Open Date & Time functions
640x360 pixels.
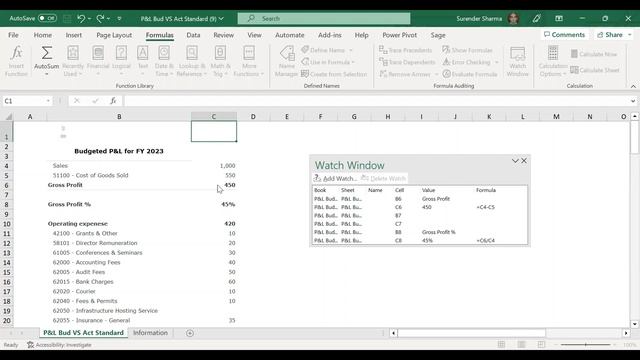coord(164,61)
